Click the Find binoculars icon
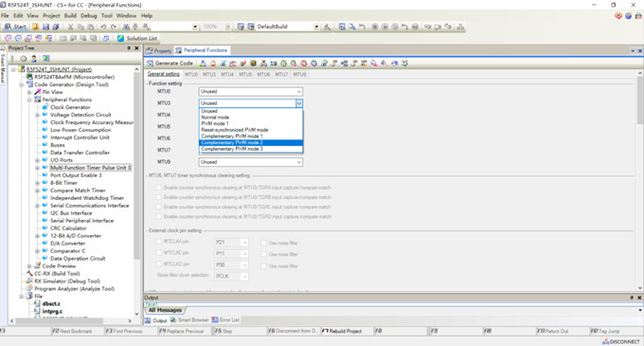Viewport: 644px width, 346px height. point(126,27)
